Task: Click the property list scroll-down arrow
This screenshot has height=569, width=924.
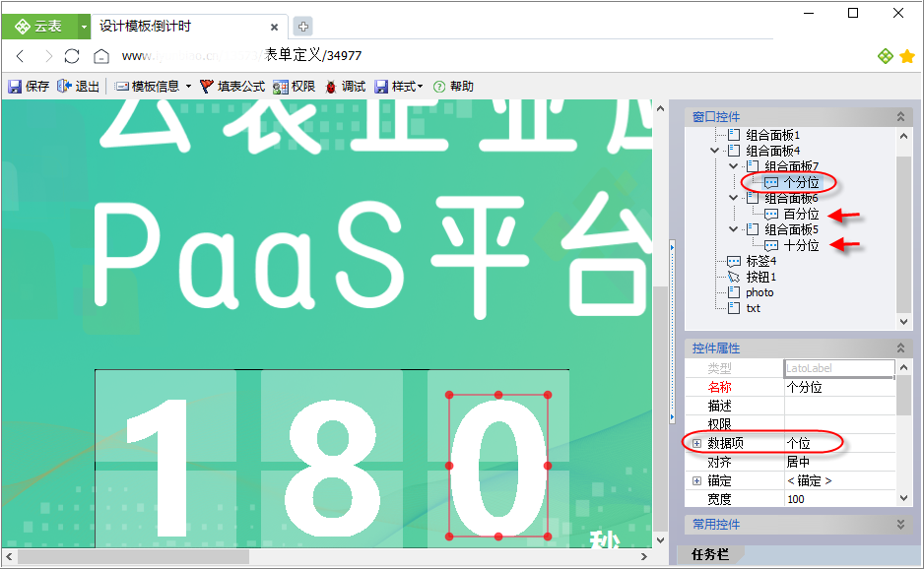Action: [x=904, y=498]
